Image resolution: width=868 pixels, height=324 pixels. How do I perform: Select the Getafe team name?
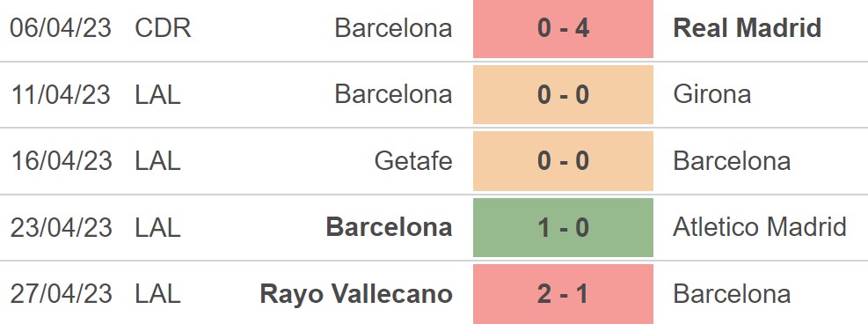(413, 160)
